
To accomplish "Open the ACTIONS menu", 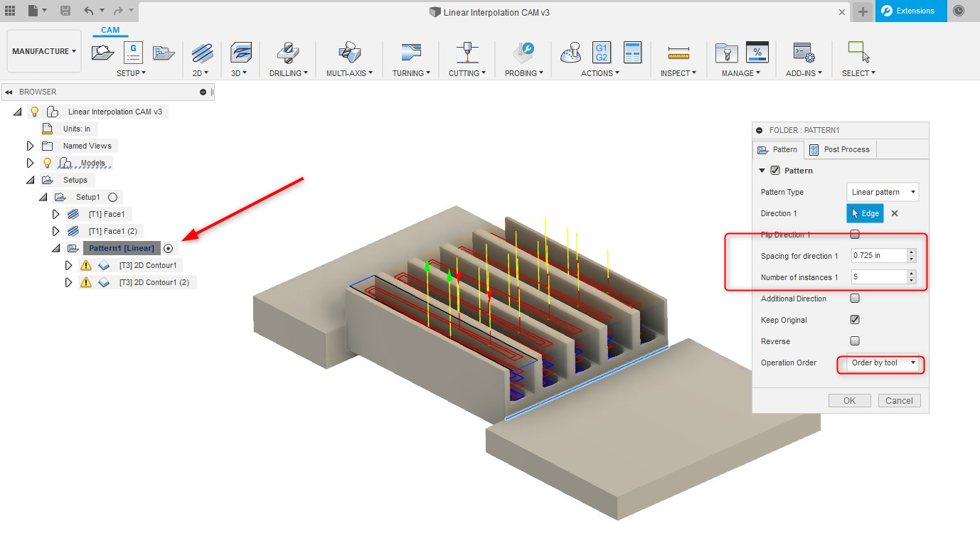I will pyautogui.click(x=600, y=73).
